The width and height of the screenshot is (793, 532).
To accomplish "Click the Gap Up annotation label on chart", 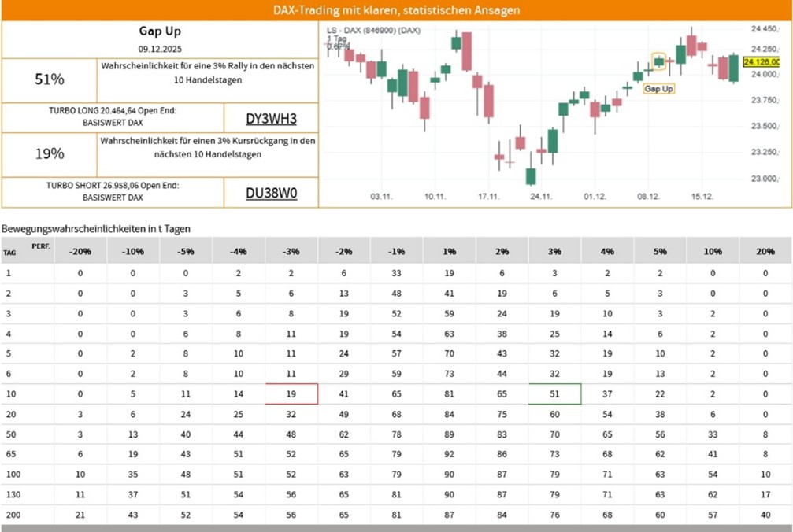I will pos(658,89).
